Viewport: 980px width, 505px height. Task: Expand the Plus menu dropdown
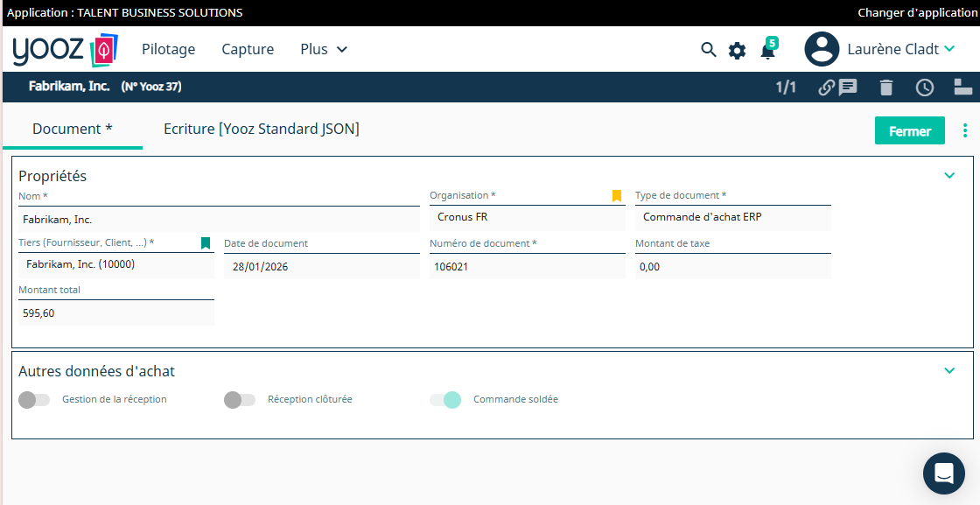324,50
